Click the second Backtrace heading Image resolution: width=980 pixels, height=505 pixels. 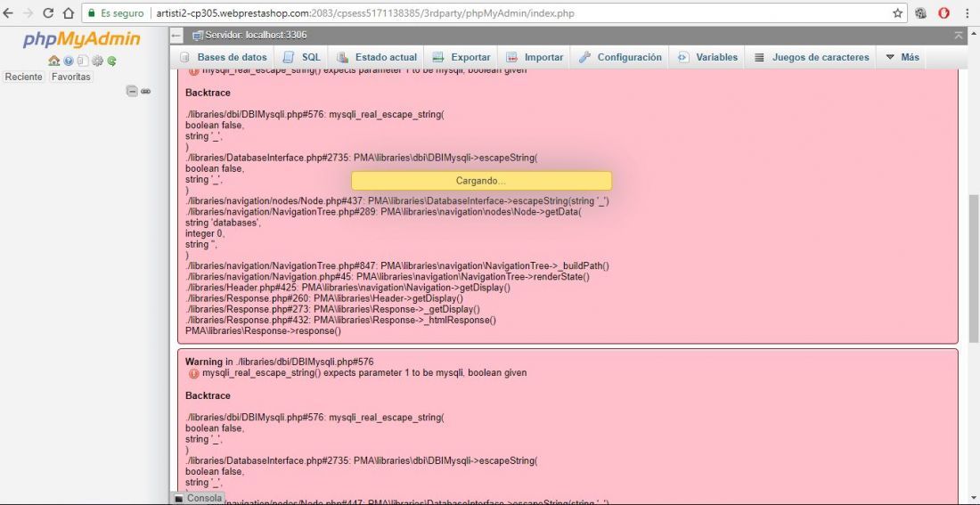[x=208, y=395]
